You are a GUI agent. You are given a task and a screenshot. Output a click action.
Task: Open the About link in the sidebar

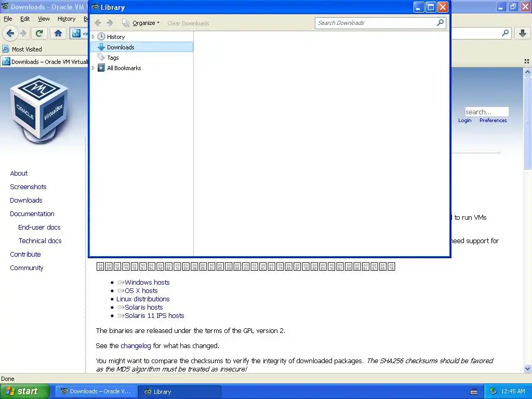[19, 173]
